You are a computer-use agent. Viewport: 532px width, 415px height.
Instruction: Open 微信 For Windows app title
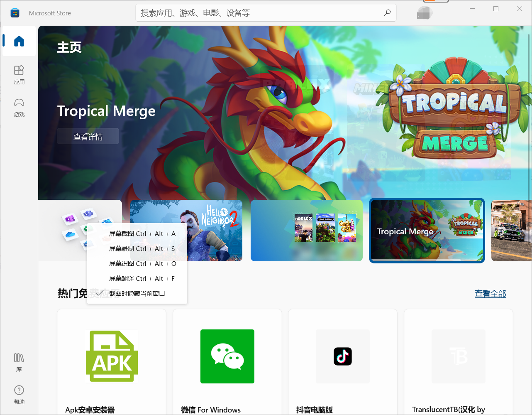(211, 410)
